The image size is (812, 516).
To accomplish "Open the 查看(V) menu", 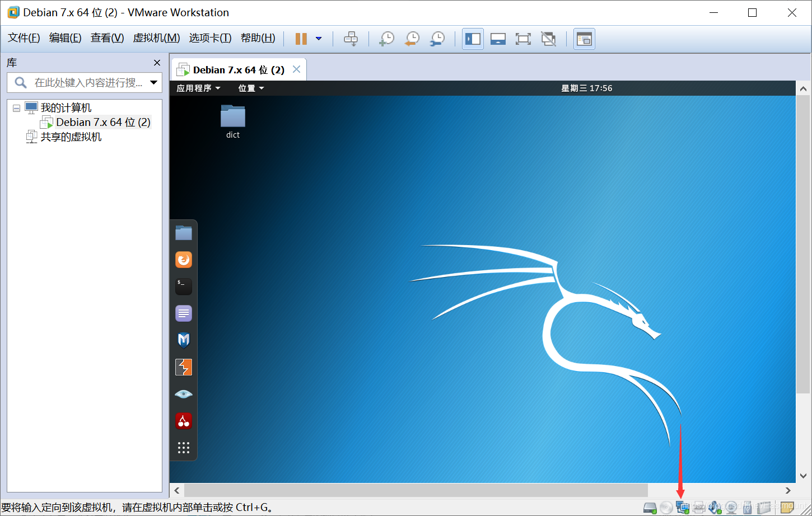I will [x=107, y=38].
